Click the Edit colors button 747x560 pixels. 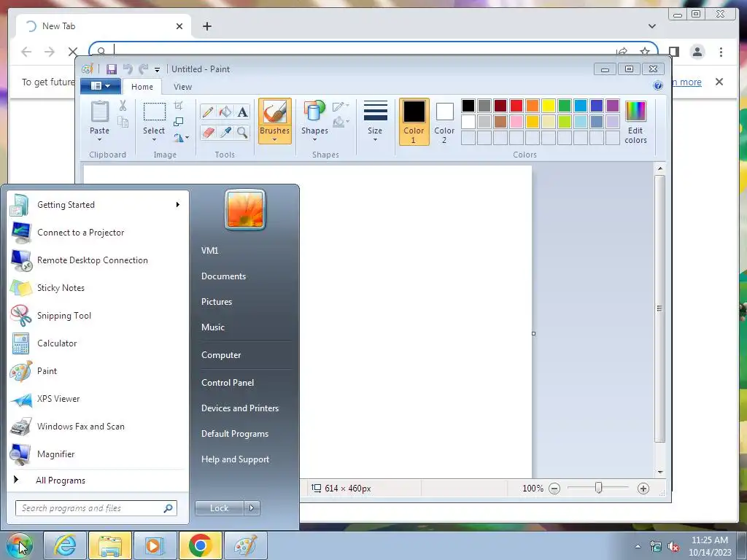[x=635, y=122]
